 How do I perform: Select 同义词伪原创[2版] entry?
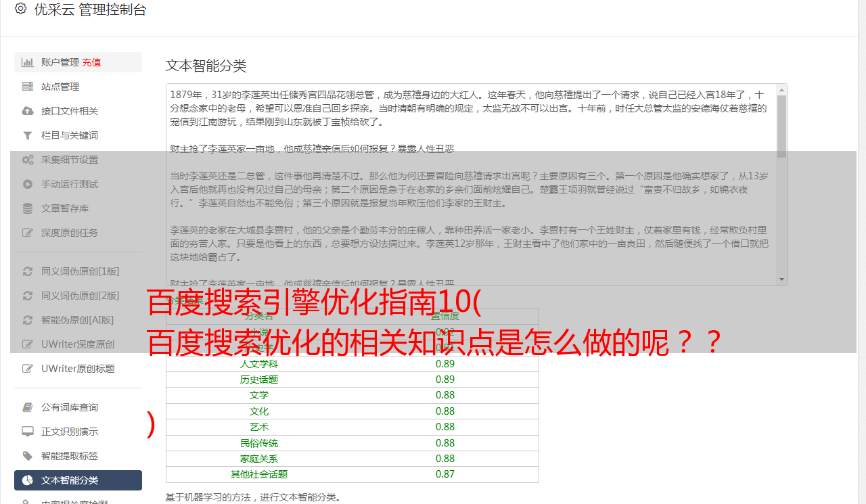pyautogui.click(x=78, y=296)
